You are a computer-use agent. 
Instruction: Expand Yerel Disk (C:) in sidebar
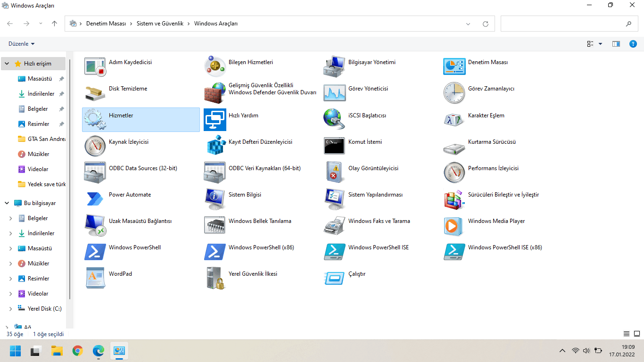pos(11,309)
